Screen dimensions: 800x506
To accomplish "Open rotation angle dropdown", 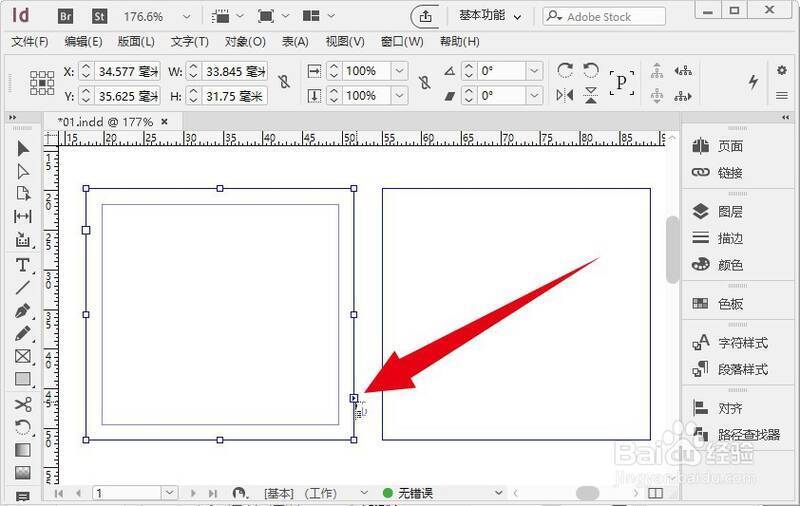I will [534, 70].
